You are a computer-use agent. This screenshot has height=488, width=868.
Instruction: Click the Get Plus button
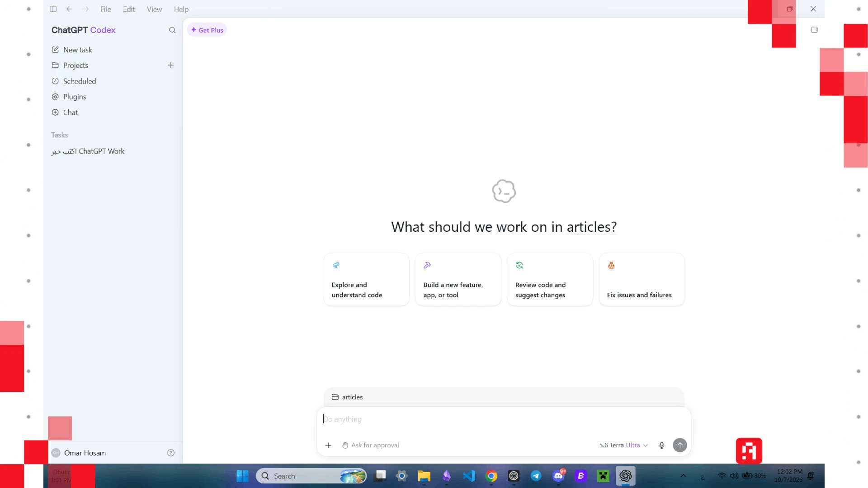point(207,30)
